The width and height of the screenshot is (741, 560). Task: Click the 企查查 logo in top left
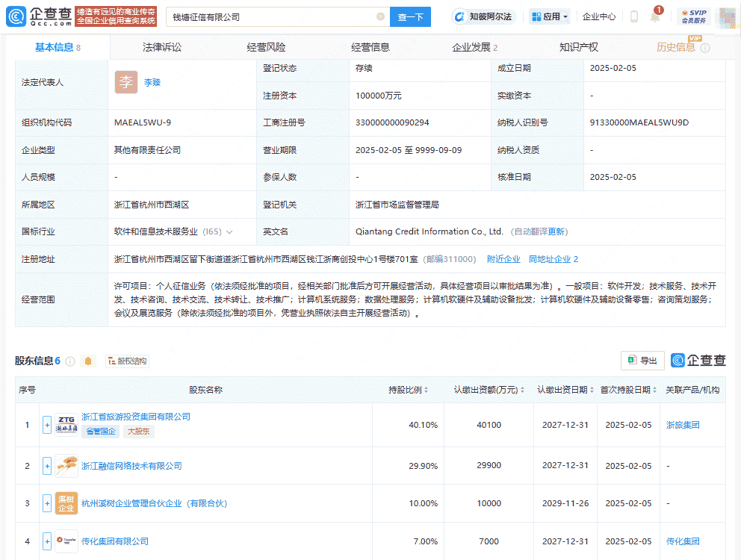pyautogui.click(x=37, y=16)
